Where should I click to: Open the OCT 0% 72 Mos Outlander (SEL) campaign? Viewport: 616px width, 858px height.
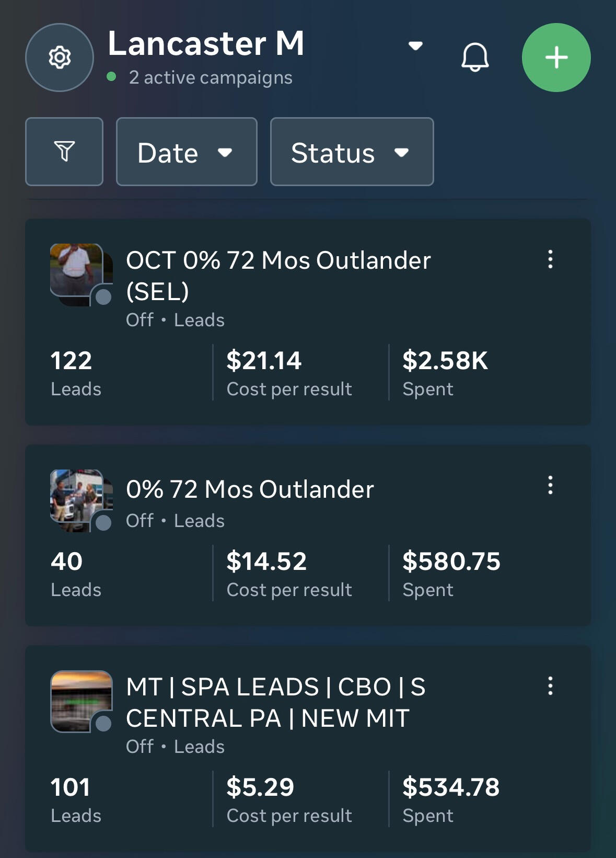point(278,276)
